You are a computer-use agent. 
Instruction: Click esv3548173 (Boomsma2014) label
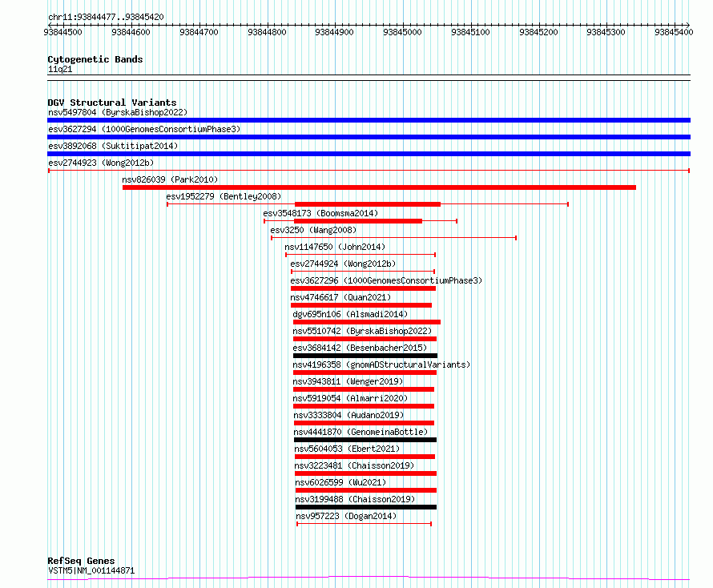pyautogui.click(x=320, y=213)
